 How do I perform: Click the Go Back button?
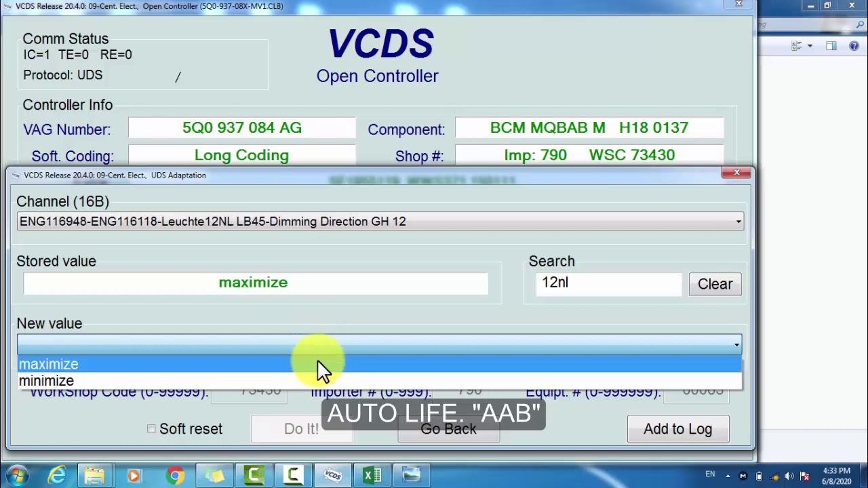(x=448, y=429)
